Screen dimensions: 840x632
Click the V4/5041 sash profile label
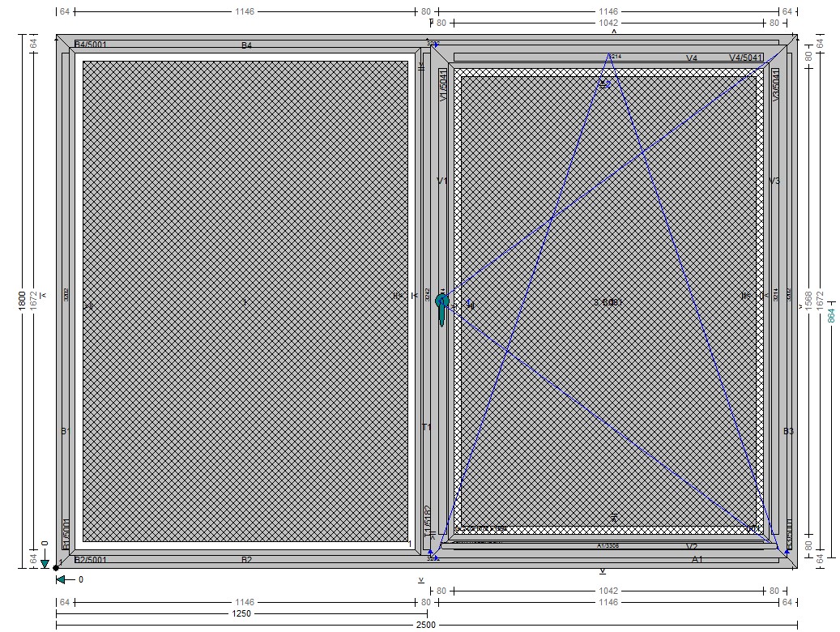(746, 58)
